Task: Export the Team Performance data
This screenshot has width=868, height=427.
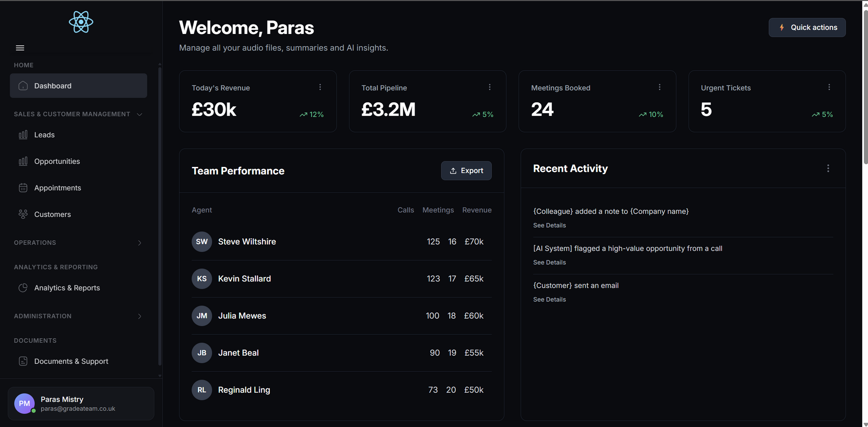Action: pos(466,171)
